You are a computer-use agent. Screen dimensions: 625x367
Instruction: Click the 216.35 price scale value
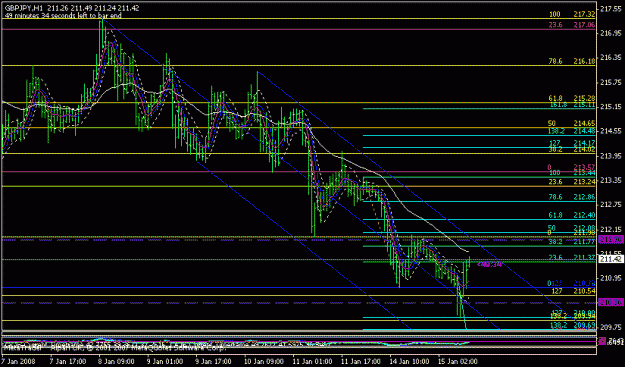(x=610, y=58)
